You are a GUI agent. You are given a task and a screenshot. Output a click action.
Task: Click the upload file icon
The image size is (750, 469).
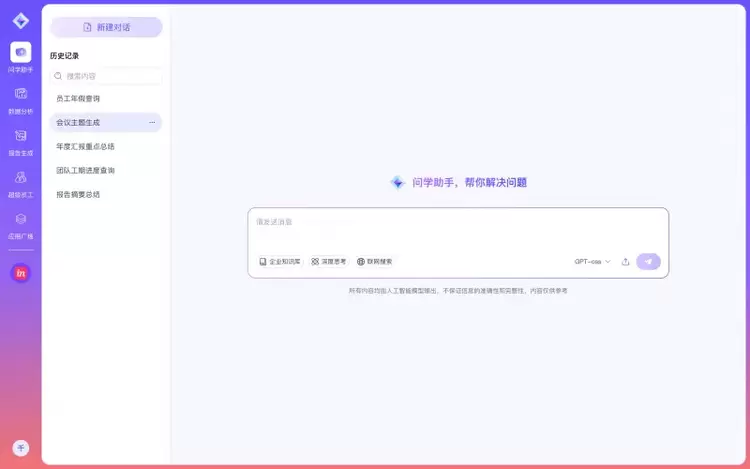(x=625, y=262)
